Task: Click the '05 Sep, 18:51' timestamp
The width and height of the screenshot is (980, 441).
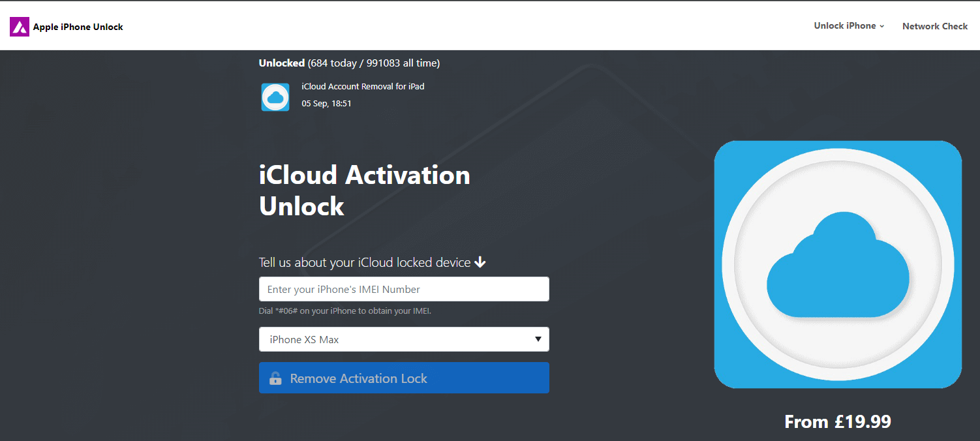Action: point(326,103)
